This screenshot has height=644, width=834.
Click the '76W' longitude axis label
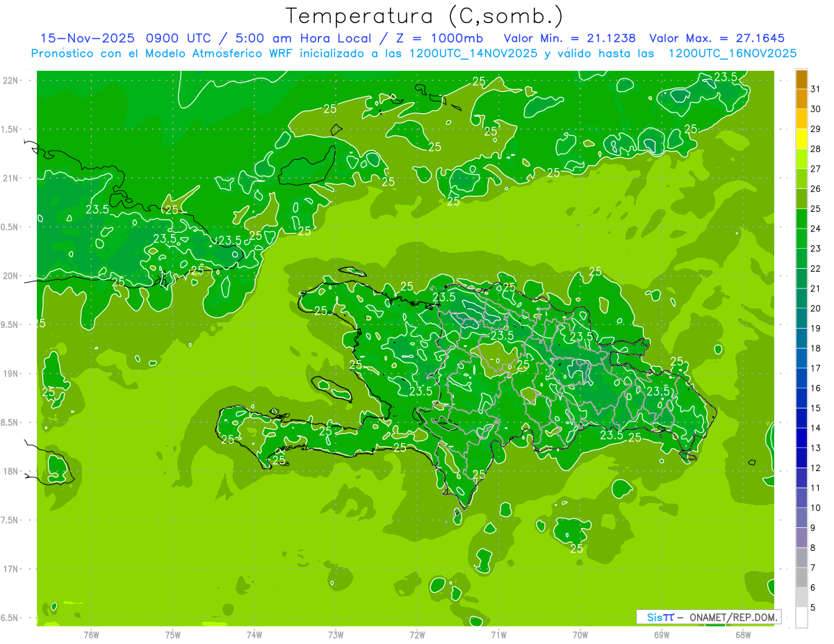pyautogui.click(x=91, y=634)
